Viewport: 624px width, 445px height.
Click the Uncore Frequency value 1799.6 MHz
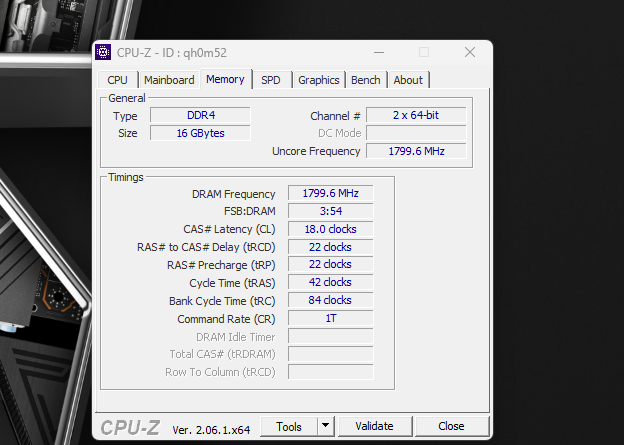[416, 151]
